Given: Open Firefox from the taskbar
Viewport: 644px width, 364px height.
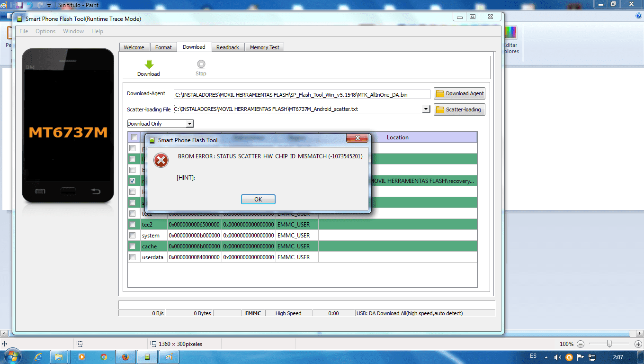Looking at the screenshot, I should click(125, 356).
